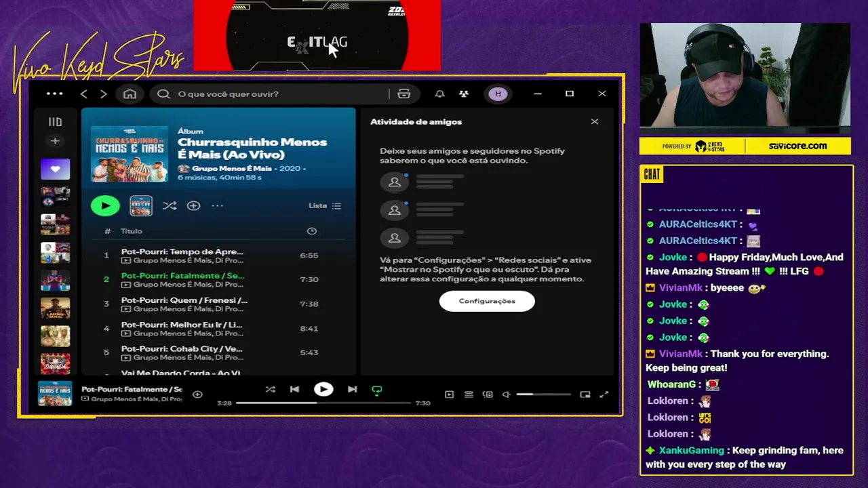Open the Browse icon in search bar
This screenshot has width=868, height=488.
(403, 94)
